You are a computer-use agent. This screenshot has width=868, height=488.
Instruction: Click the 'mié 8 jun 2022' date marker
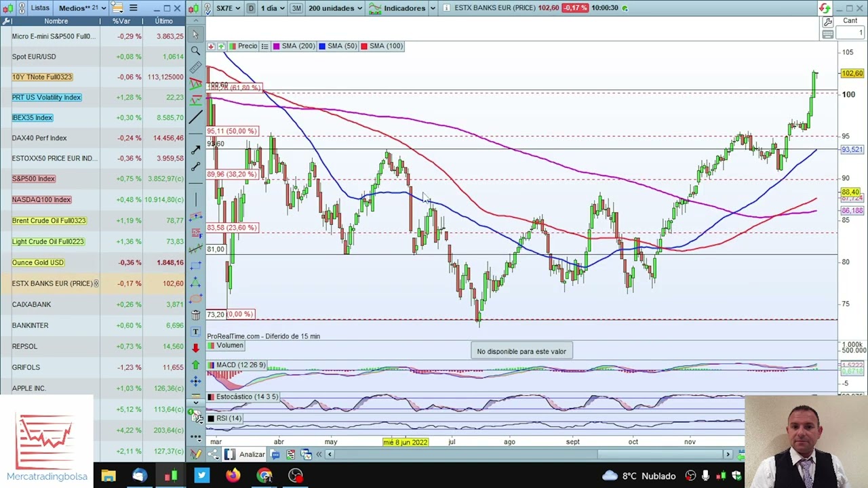click(406, 442)
